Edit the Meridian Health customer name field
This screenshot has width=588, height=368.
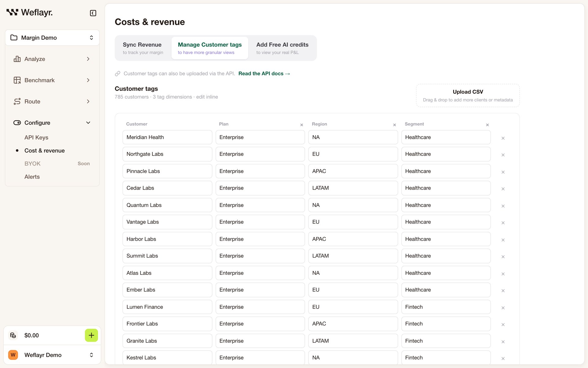[167, 137]
